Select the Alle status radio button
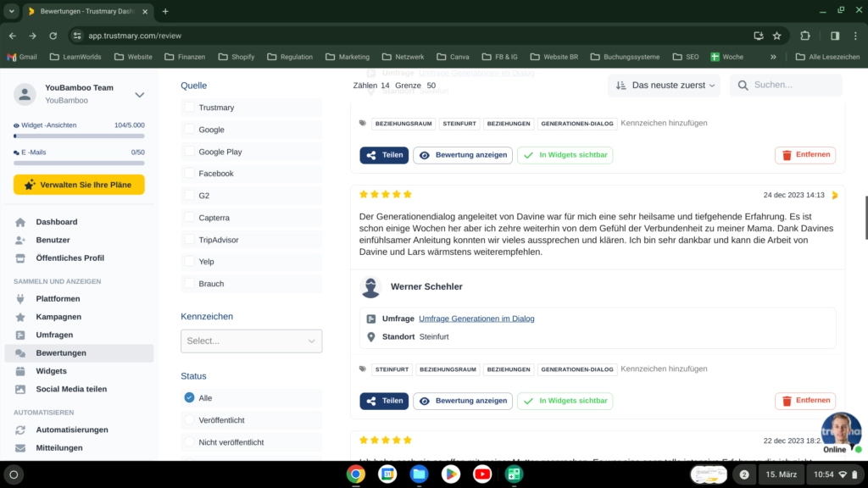This screenshot has height=488, width=868. point(189,398)
